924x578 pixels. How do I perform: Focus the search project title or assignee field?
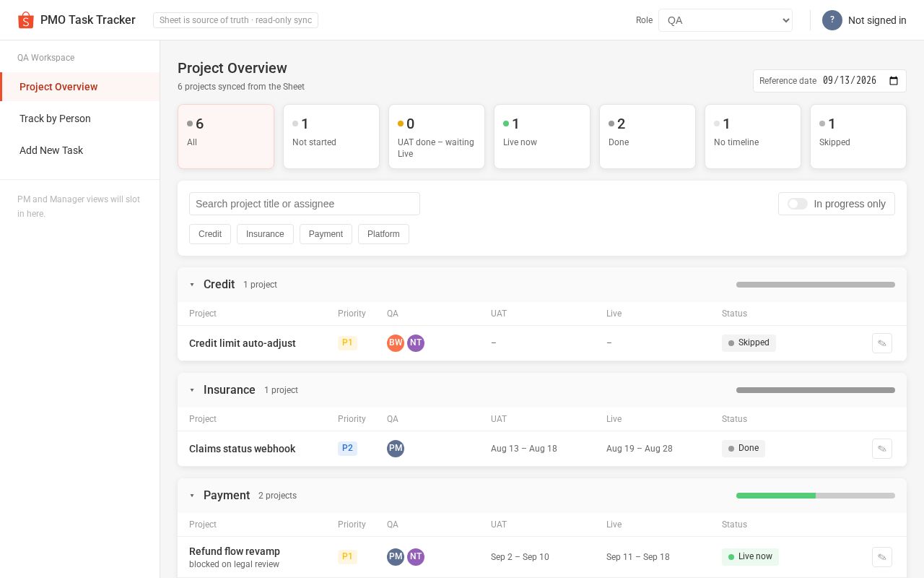(305, 204)
